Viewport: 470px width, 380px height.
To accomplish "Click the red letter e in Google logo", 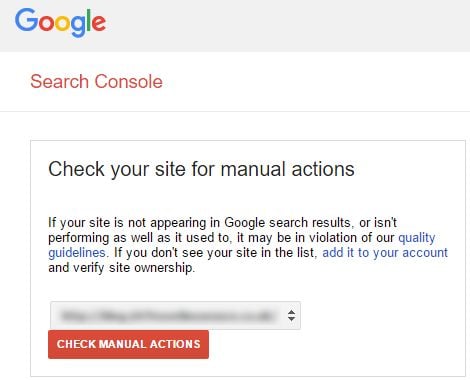I will pyautogui.click(x=99, y=23).
